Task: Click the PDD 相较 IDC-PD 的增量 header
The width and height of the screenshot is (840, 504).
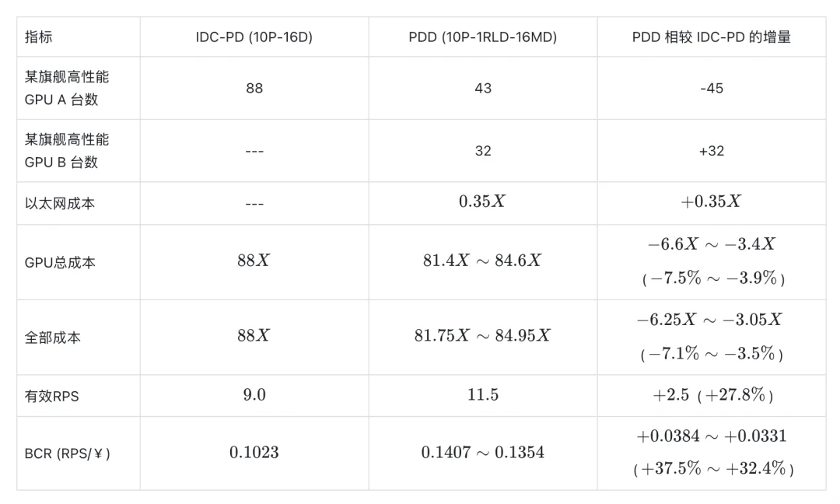Action: click(712, 37)
